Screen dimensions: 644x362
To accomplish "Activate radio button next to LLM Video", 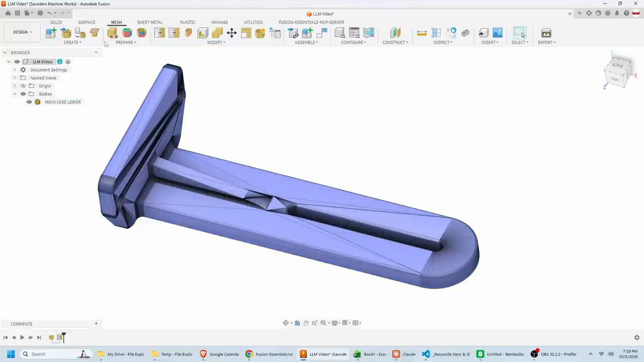I will pyautogui.click(x=68, y=62).
